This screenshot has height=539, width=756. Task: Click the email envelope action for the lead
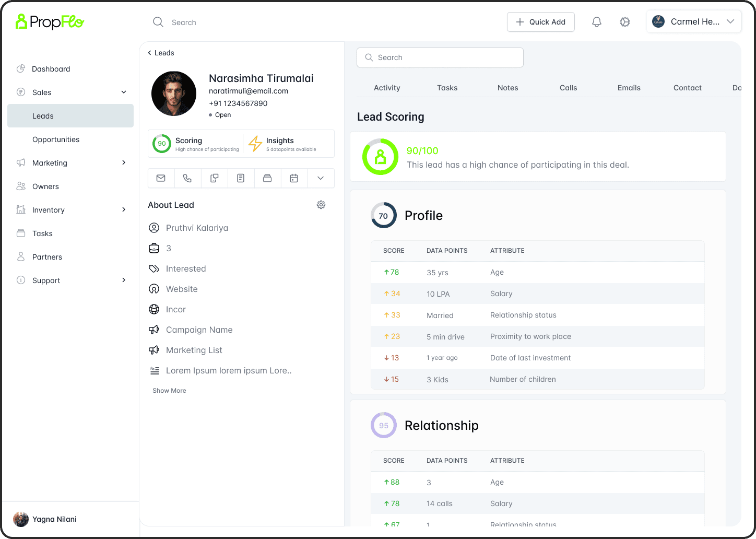[161, 178]
